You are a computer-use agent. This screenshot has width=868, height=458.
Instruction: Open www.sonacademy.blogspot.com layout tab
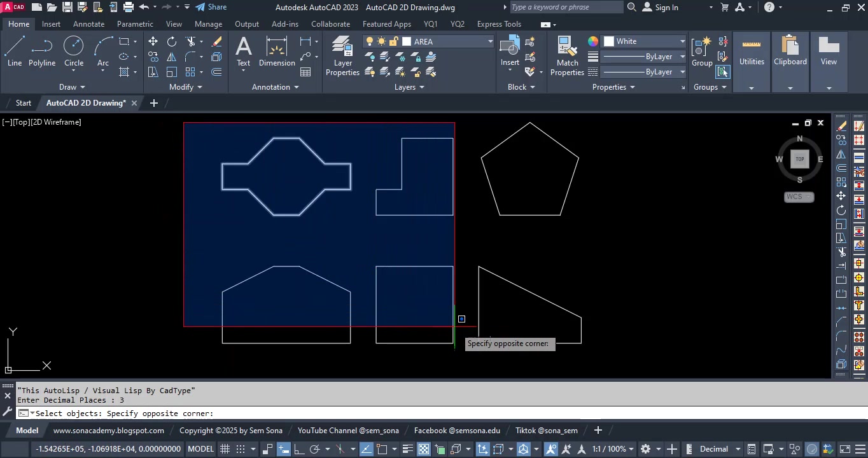pyautogui.click(x=109, y=431)
